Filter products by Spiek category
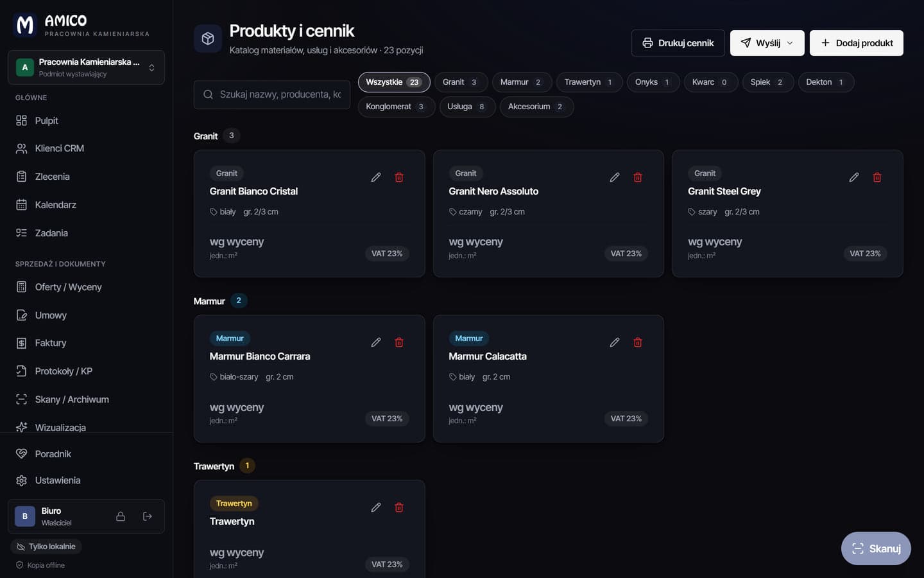Viewport: 924px width, 578px height. [x=768, y=82]
